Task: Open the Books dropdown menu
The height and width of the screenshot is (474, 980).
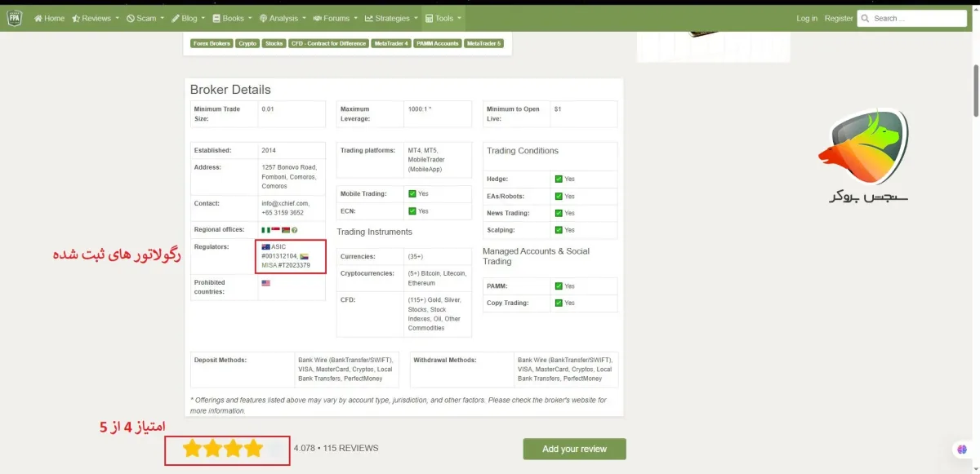Action: point(231,18)
